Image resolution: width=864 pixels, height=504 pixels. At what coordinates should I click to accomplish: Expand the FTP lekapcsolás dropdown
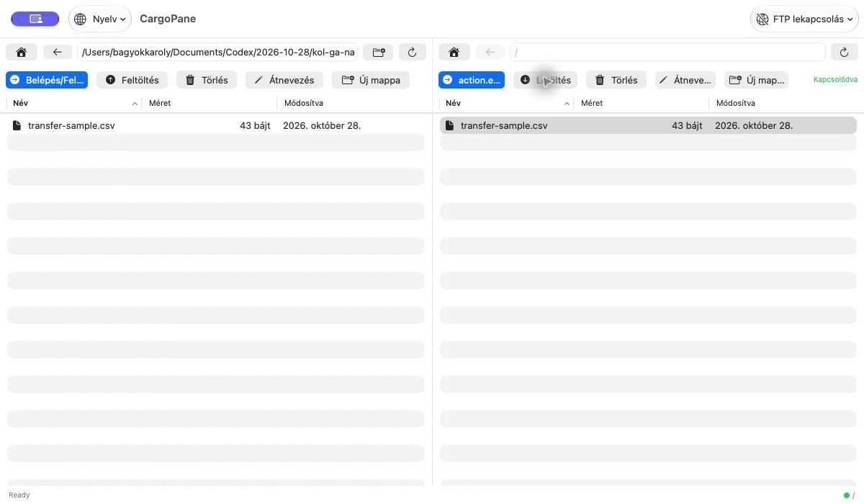click(805, 19)
